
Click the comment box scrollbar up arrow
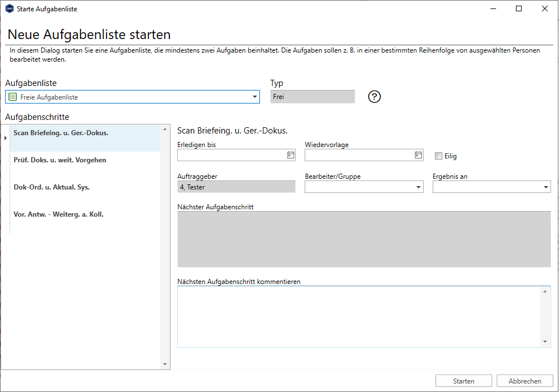(x=545, y=292)
